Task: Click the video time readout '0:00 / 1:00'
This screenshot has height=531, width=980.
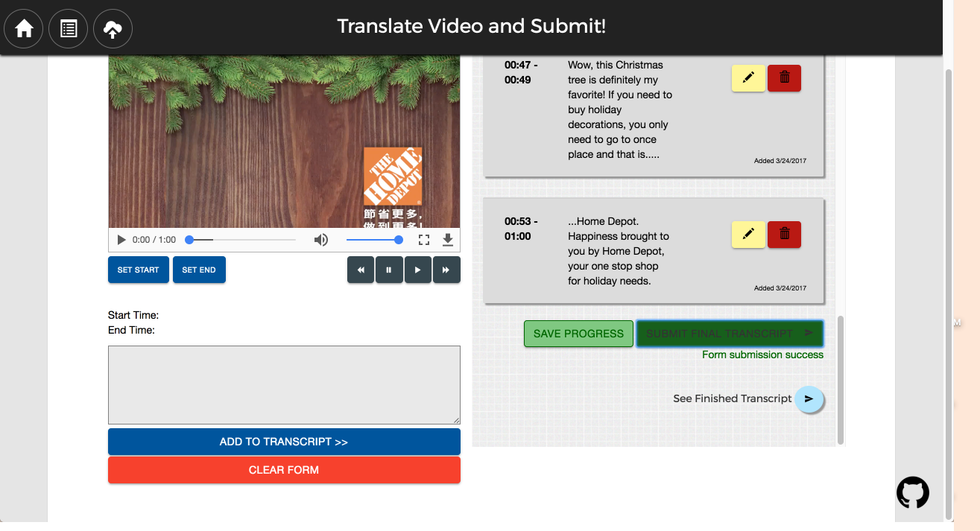Action: pyautogui.click(x=154, y=240)
